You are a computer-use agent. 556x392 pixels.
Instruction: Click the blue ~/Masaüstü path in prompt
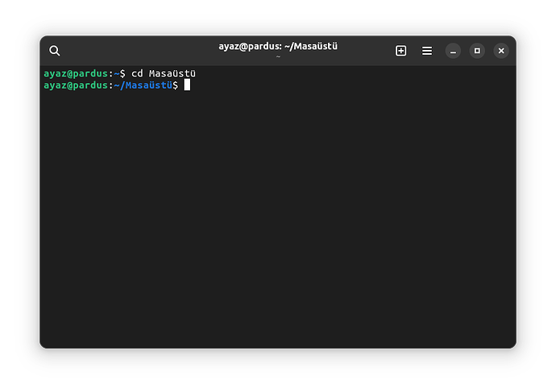142,85
